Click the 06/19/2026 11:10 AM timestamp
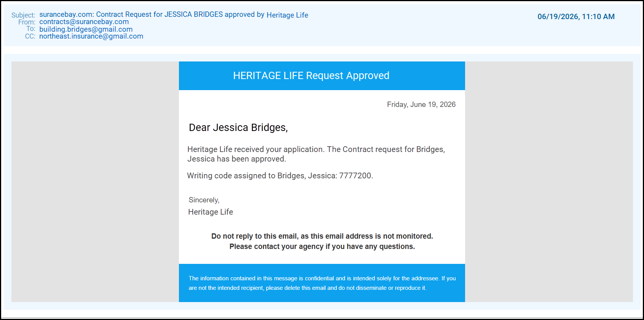This screenshot has width=644, height=320. 576,16
